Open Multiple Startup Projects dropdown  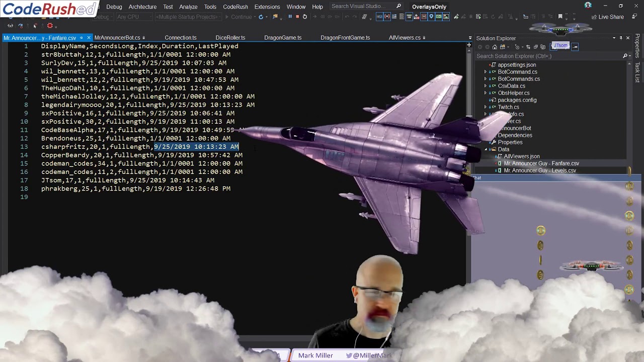[189, 17]
